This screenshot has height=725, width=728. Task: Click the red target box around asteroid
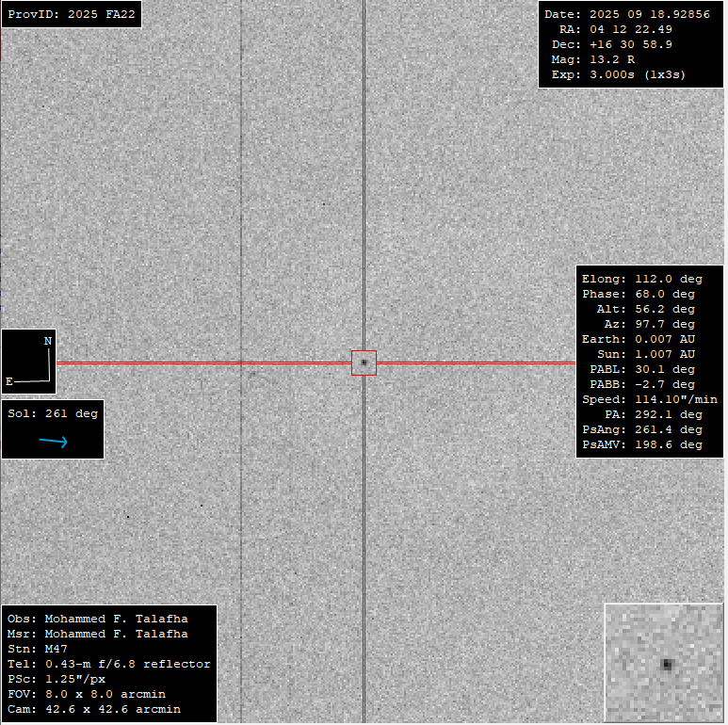(364, 362)
